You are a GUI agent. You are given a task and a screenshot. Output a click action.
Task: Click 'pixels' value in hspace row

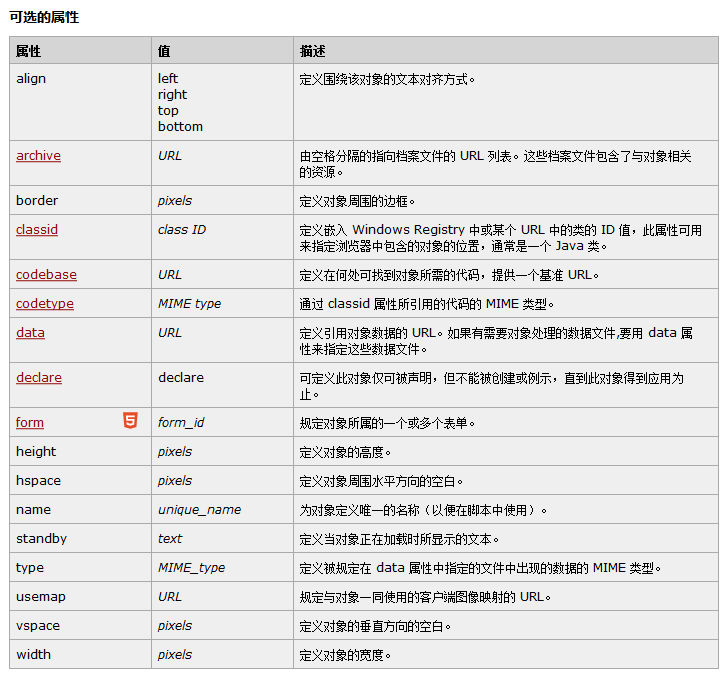tap(175, 481)
